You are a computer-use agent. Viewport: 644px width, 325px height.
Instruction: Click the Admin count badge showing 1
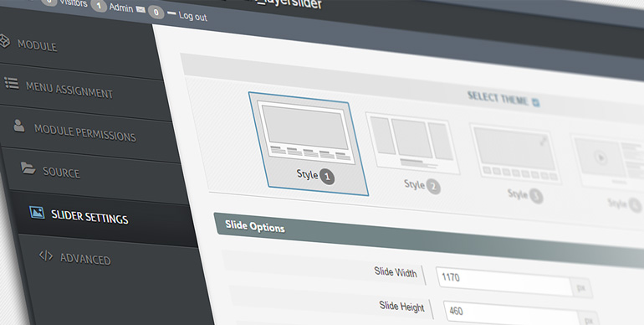coord(99,6)
